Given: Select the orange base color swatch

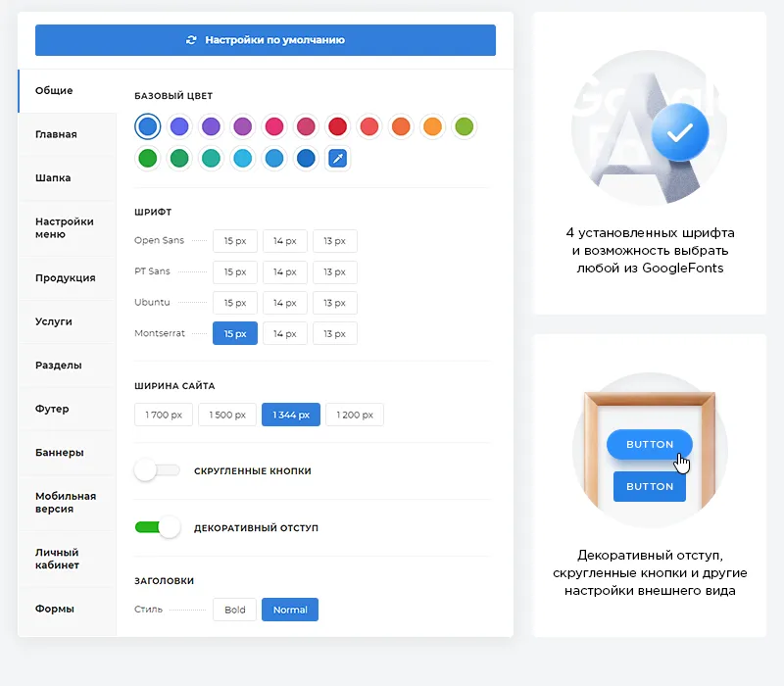Looking at the screenshot, I should (401, 126).
